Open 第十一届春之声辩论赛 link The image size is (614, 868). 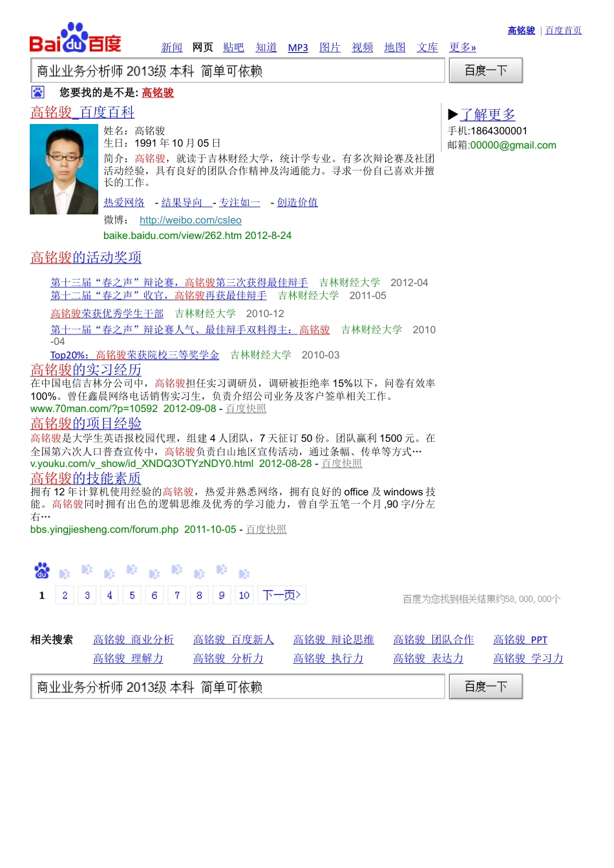pos(190,329)
